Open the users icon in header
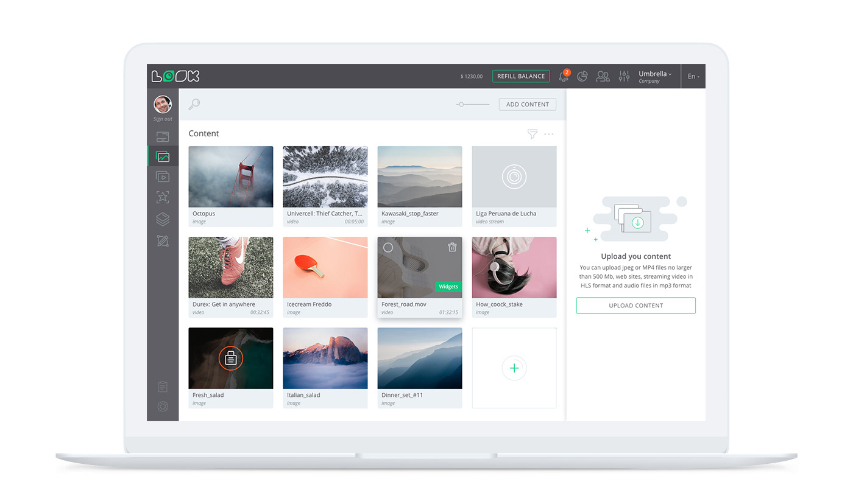853x504 pixels. click(x=603, y=76)
